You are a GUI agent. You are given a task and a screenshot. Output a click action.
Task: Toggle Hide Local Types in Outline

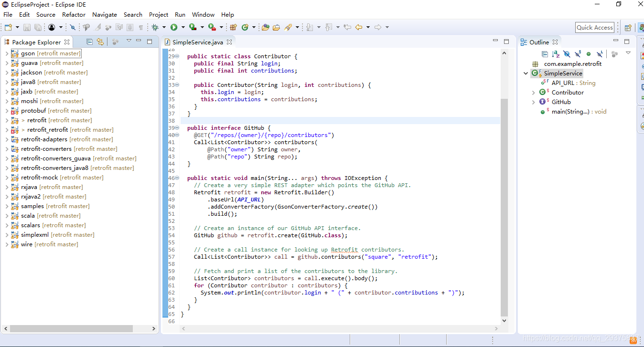tap(600, 54)
